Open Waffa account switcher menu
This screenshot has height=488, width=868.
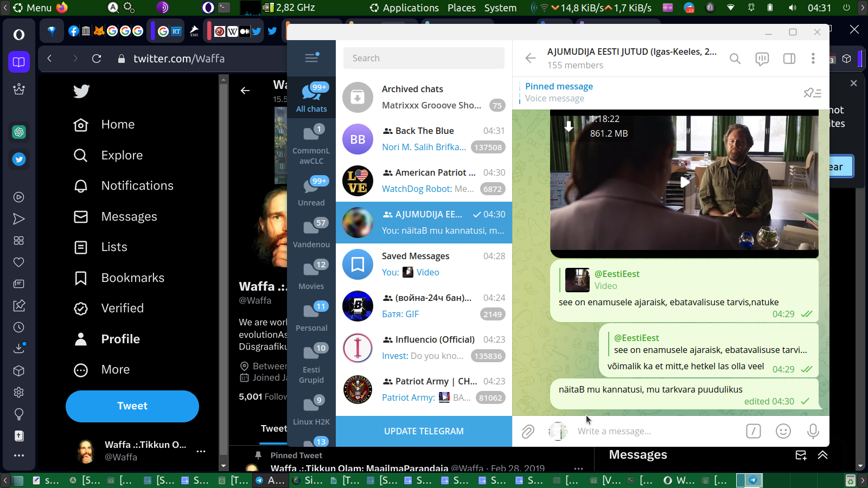pos(141,451)
